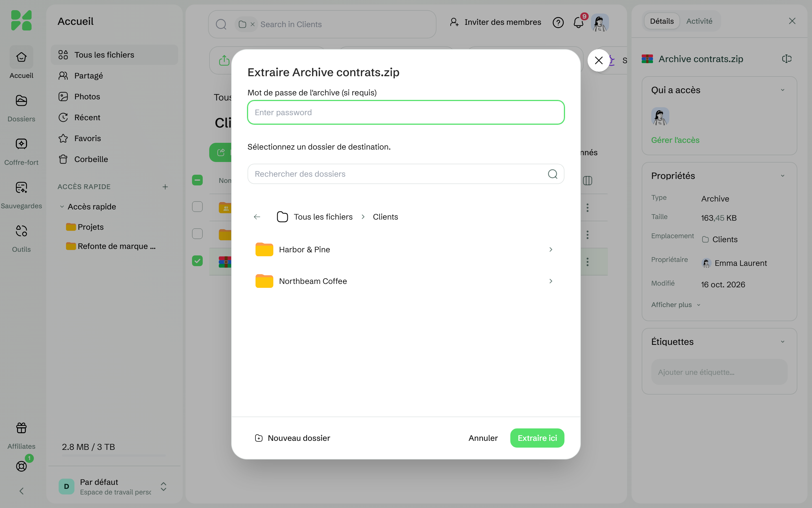Create a Nouveau dossier

(x=292, y=438)
